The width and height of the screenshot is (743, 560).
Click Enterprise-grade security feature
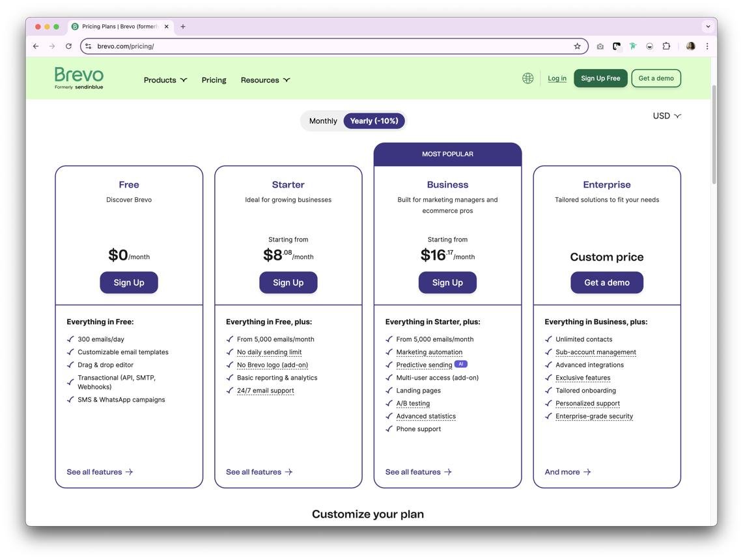pyautogui.click(x=595, y=416)
